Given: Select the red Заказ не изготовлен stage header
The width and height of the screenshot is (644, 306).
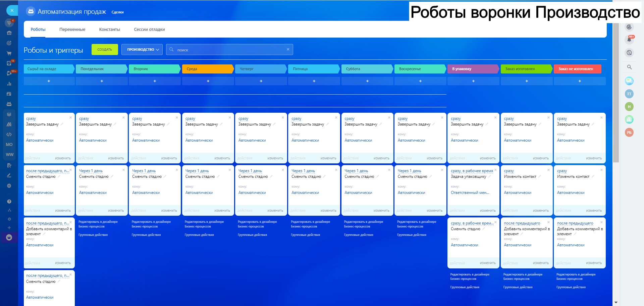Looking at the screenshot, I should pyautogui.click(x=578, y=69).
